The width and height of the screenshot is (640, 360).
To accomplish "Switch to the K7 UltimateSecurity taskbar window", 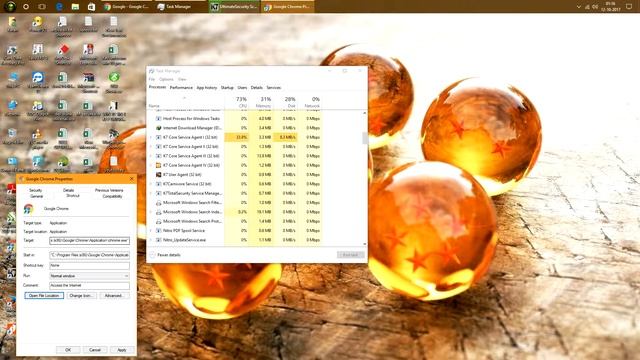I will click(233, 7).
